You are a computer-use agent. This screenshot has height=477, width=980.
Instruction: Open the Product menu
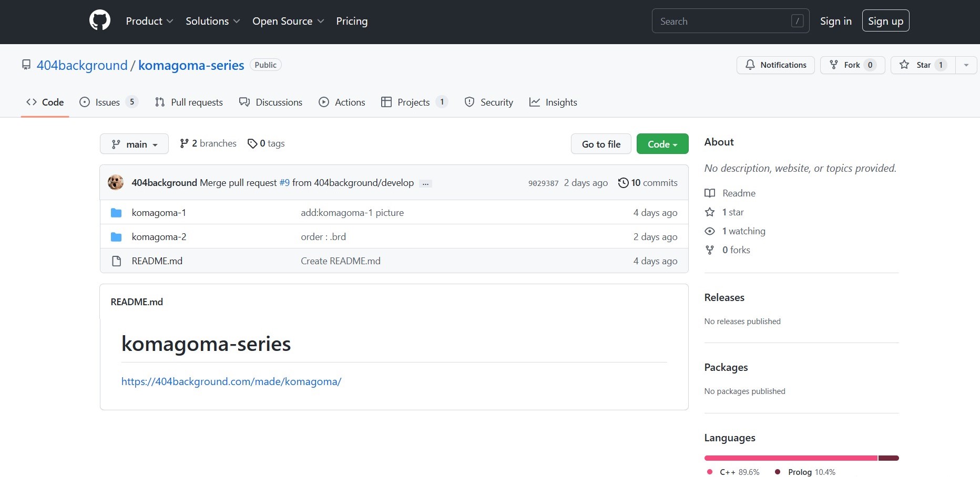(x=149, y=21)
